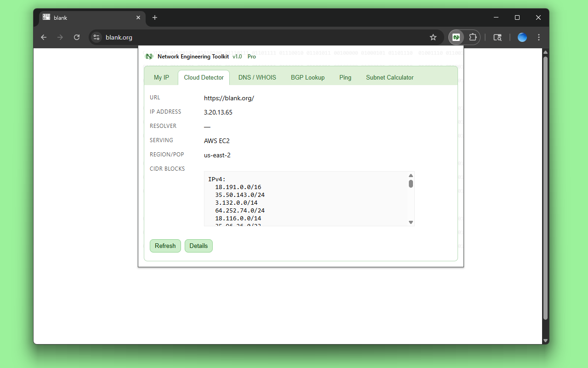Click CIDR entry 3.132.0.0/14

click(236, 203)
